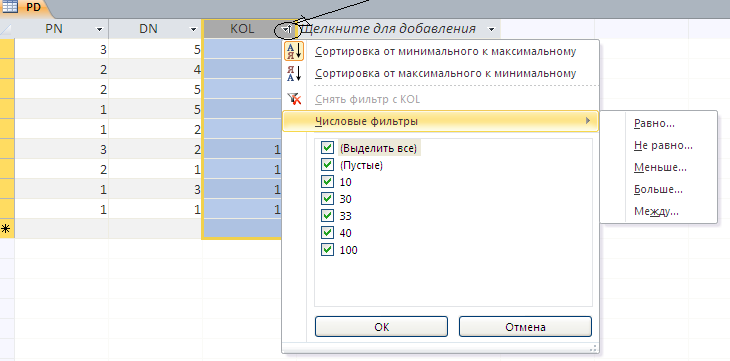Click the ascending sort A-Я icon
The height and width of the screenshot is (361, 730).
pos(294,51)
